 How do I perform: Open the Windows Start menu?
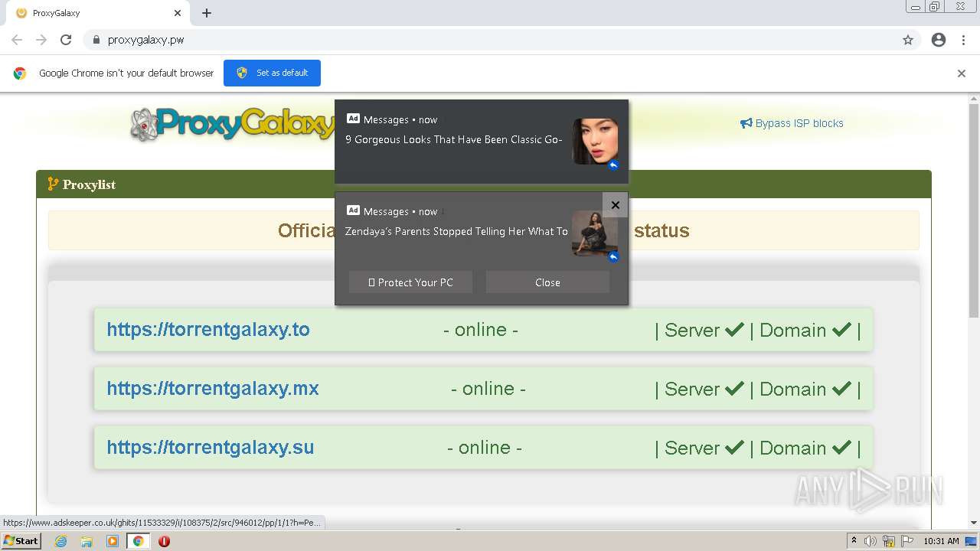pos(21,541)
